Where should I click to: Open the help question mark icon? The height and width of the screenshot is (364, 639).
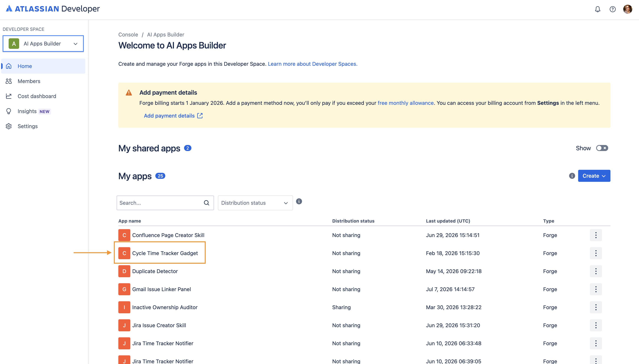[x=613, y=9]
